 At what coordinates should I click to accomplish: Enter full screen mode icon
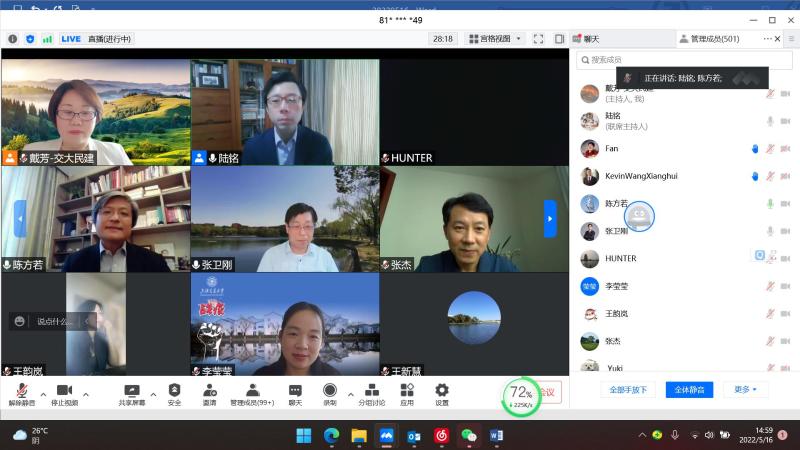538,39
